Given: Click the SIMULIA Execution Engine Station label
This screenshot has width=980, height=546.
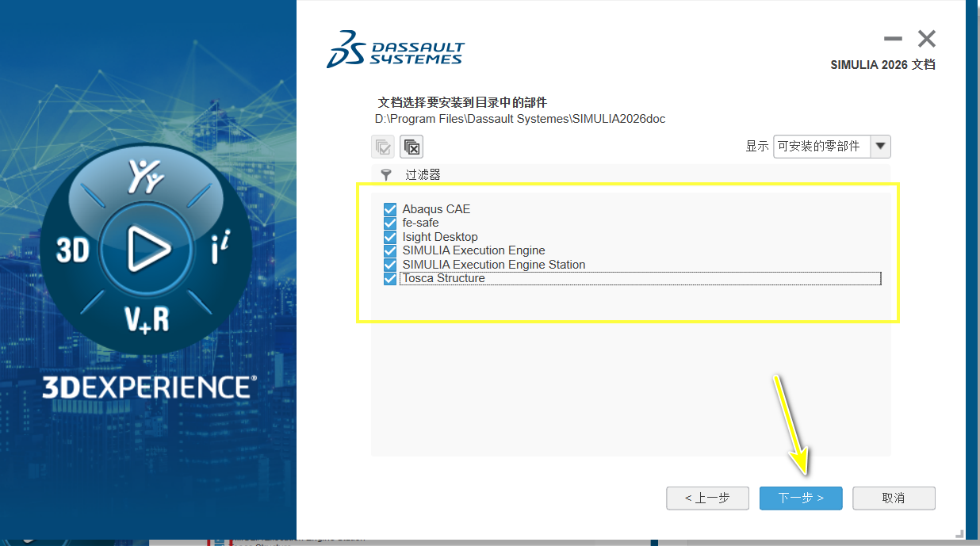Looking at the screenshot, I should click(x=494, y=265).
